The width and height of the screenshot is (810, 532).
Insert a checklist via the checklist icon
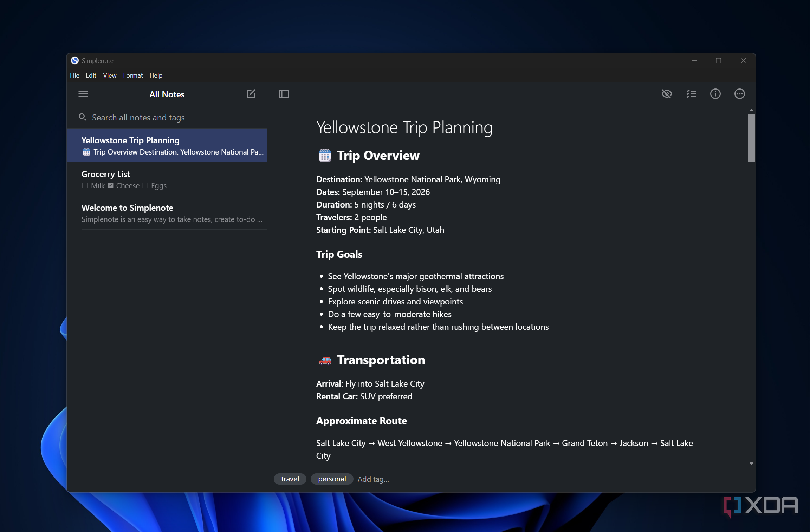click(x=691, y=94)
